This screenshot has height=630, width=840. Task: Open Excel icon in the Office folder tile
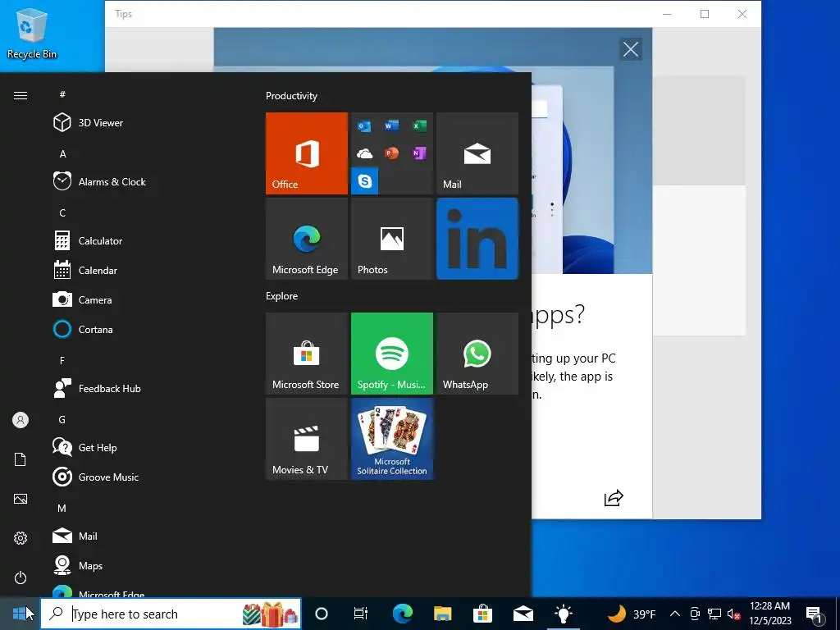[419, 126]
